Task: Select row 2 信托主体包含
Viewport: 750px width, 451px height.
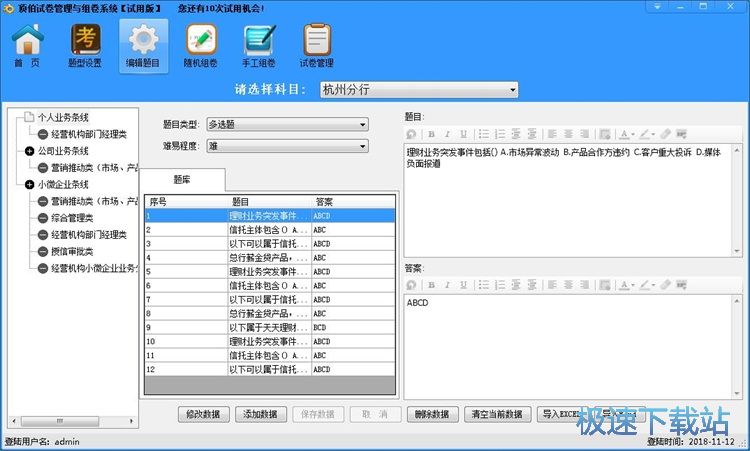Action: (x=270, y=230)
